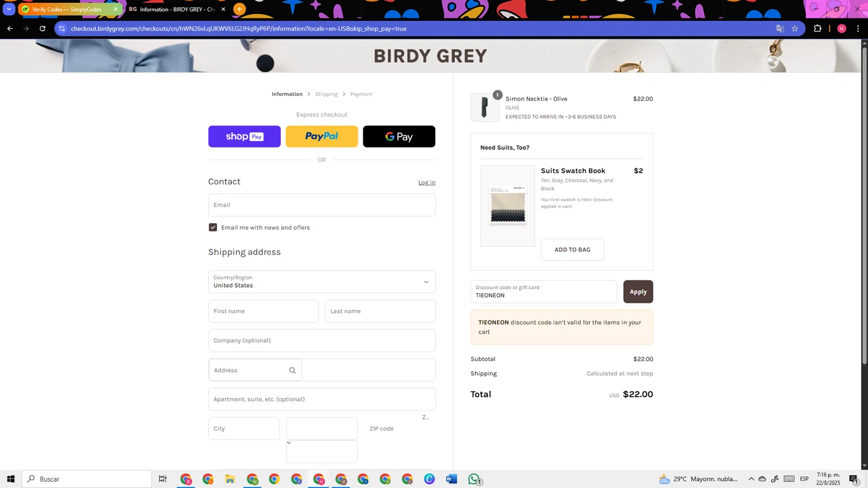Click the taskbar Buscar search box
Screen dimensions: 868x488
pos(87,479)
